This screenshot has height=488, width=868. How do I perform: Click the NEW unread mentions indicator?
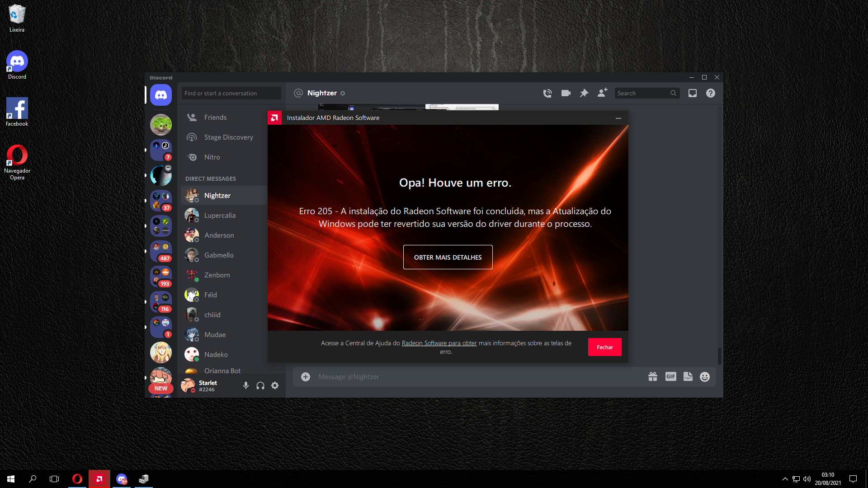[x=161, y=388]
